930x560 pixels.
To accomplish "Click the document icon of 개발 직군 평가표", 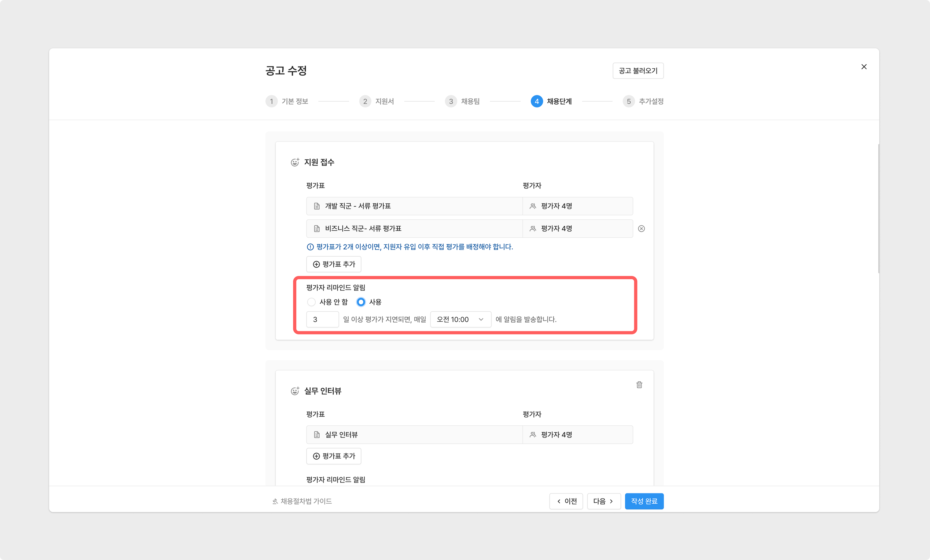I will (x=317, y=206).
